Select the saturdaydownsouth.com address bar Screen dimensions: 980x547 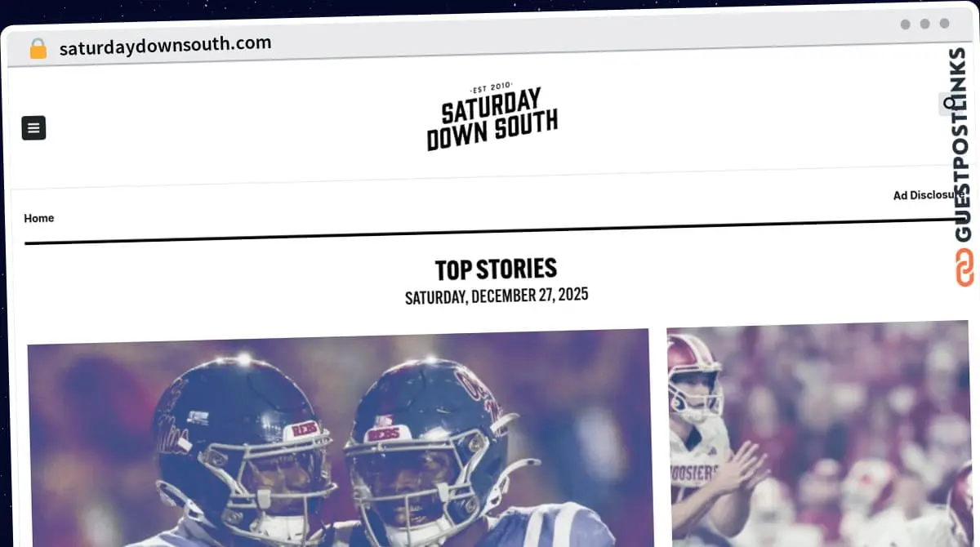click(166, 46)
